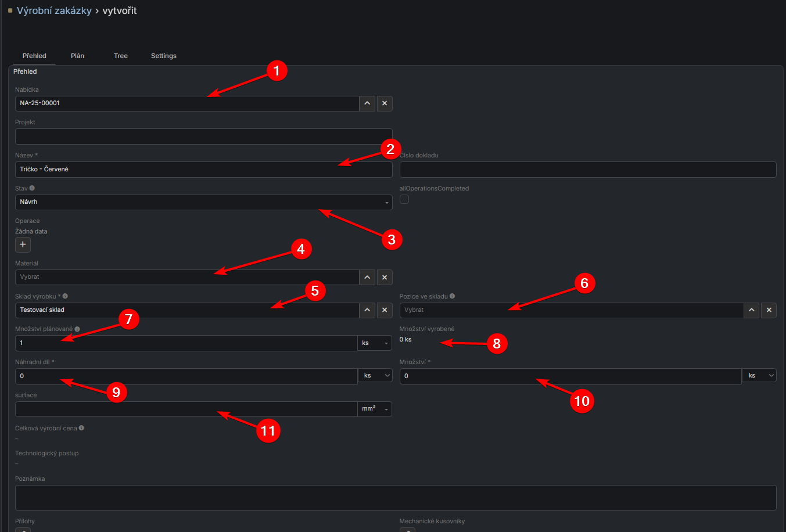Show info for Množství plánované
Screen dimensions: 786x532
pyautogui.click(x=77, y=329)
